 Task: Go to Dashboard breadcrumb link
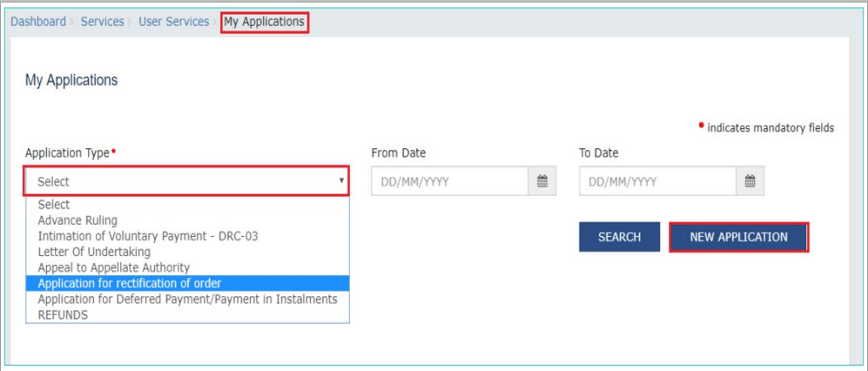click(38, 22)
